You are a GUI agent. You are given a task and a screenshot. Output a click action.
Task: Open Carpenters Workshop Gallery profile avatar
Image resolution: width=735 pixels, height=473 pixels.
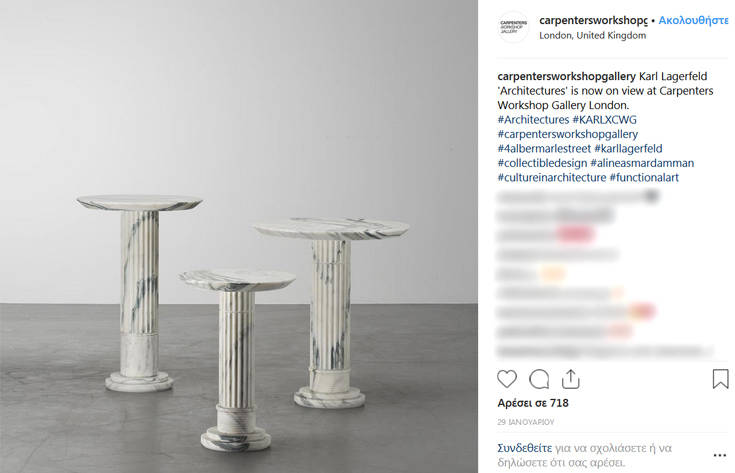[x=513, y=27]
